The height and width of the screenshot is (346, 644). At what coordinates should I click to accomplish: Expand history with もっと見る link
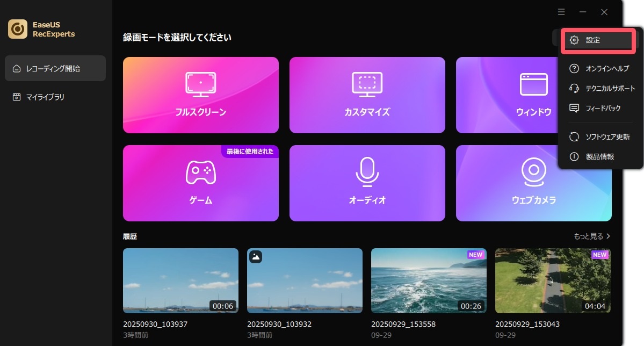[592, 236]
